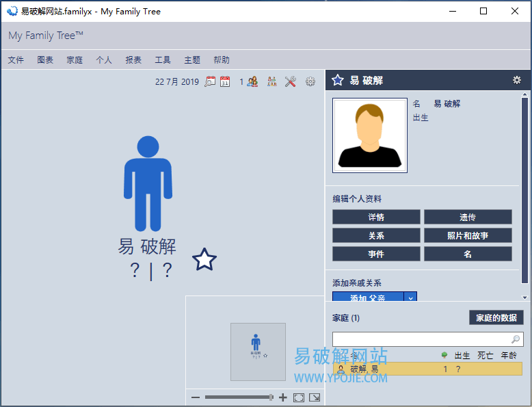Open the calendar date icon
The width and height of the screenshot is (532, 407).
(x=224, y=82)
